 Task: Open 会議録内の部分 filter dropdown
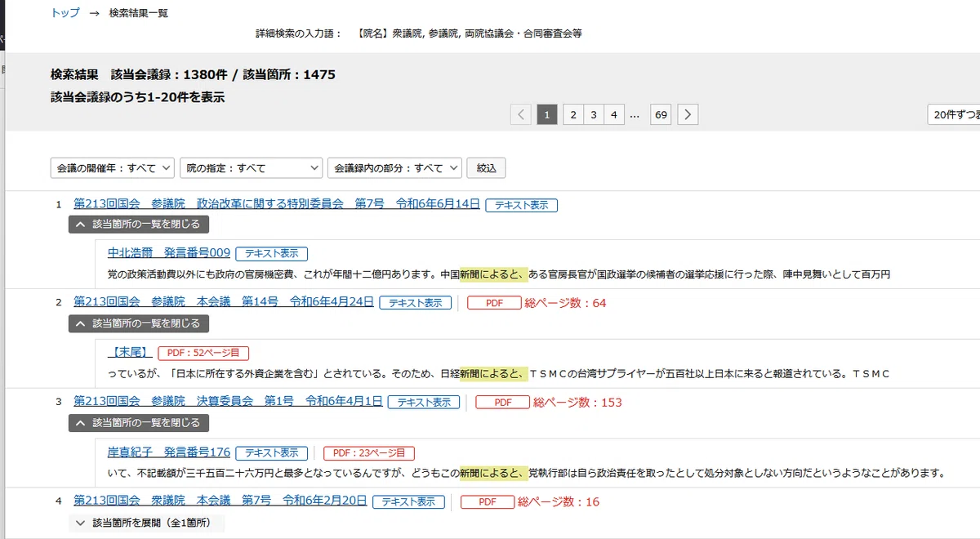click(x=394, y=168)
